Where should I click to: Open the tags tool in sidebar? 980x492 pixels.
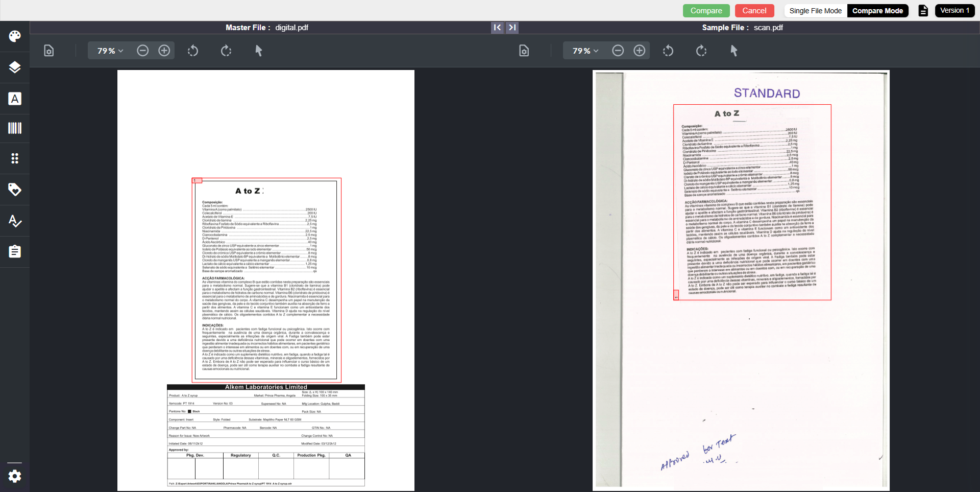click(15, 190)
